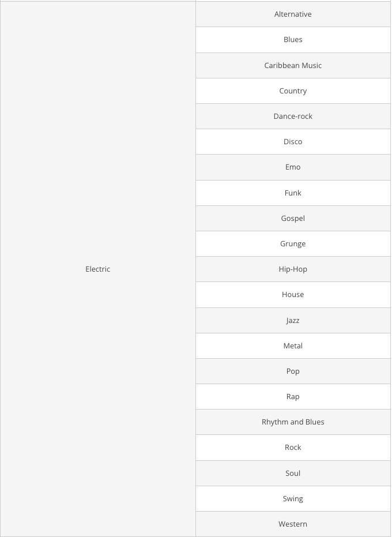Viewport: 392px width, 537px height.
Task: Select the Western genre cell
Action: [x=293, y=524]
